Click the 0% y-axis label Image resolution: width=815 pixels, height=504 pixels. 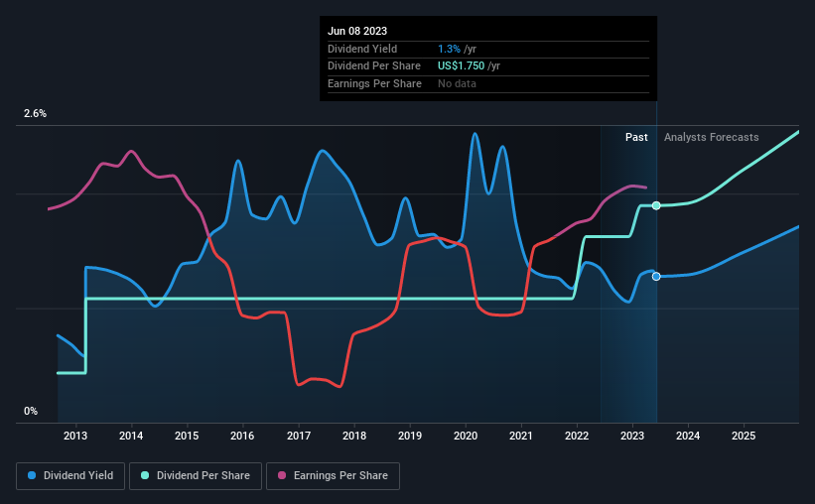(x=30, y=411)
